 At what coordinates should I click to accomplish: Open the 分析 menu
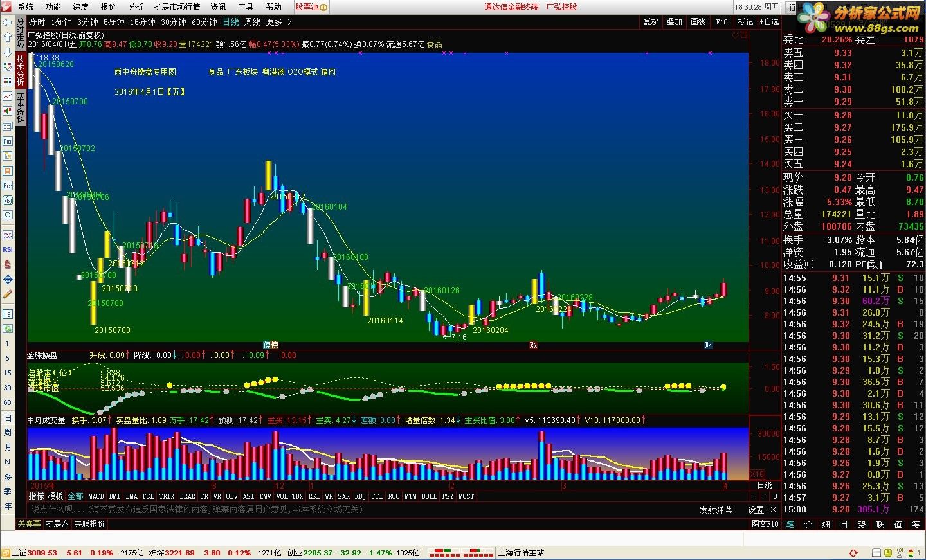click(x=136, y=6)
